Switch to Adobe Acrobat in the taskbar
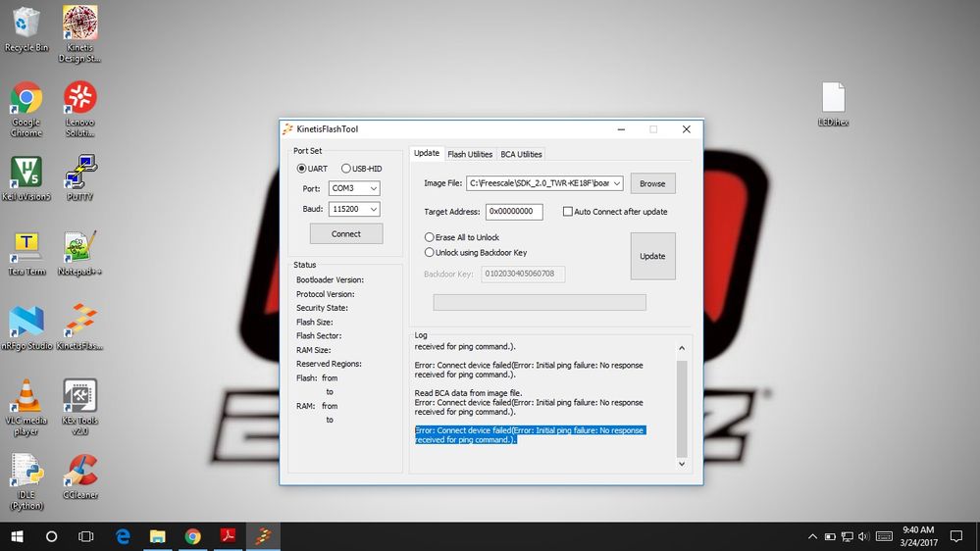The height and width of the screenshot is (551, 980). point(228,536)
